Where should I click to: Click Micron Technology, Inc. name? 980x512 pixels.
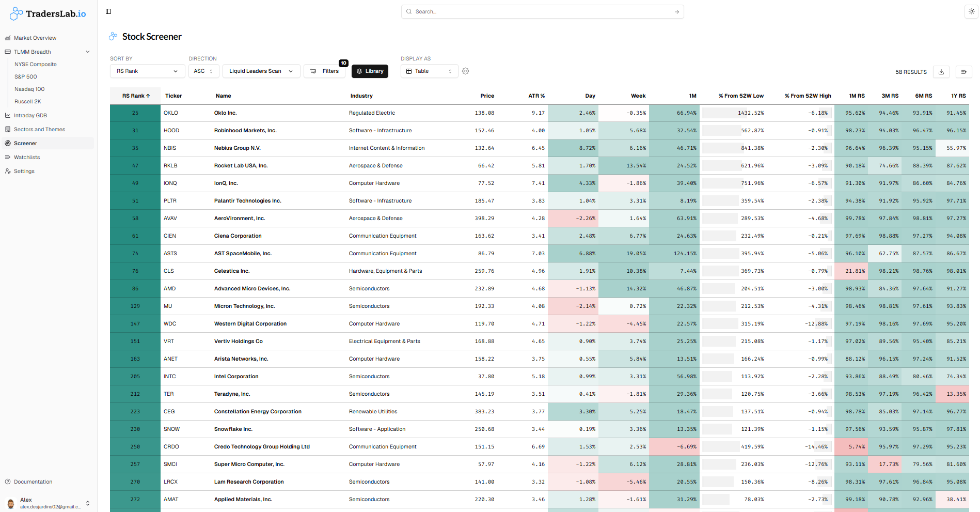pos(244,306)
